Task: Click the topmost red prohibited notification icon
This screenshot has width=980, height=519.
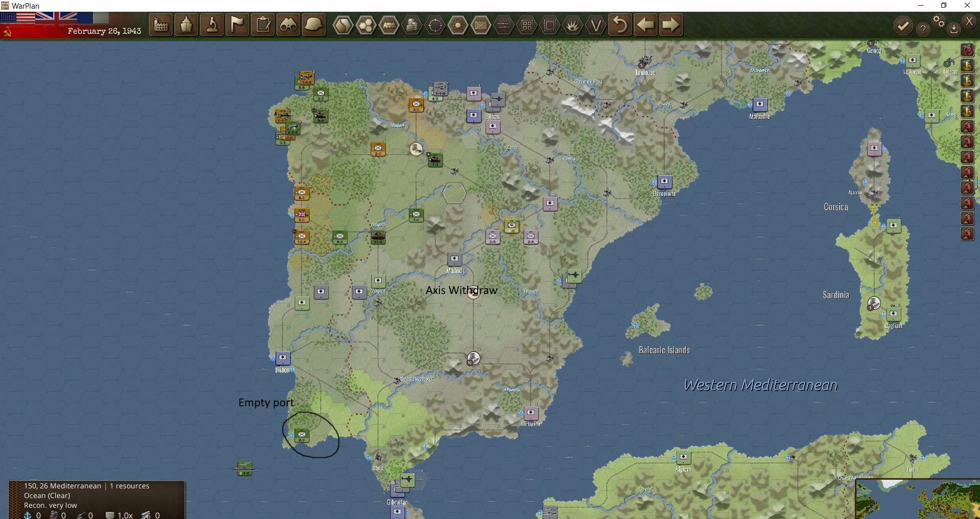Action: (x=967, y=50)
